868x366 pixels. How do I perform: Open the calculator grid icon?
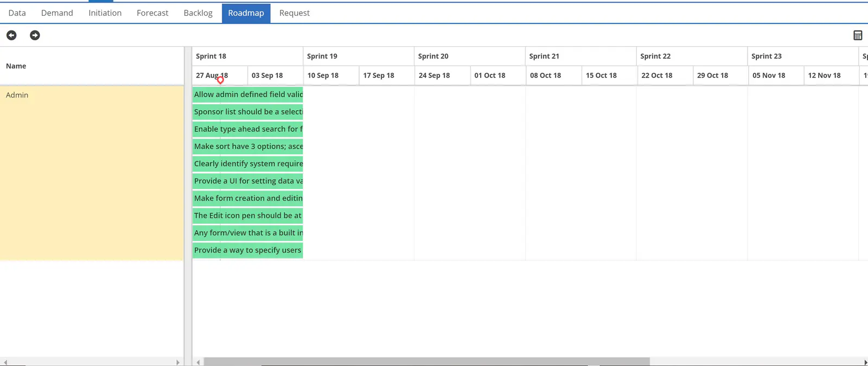pyautogui.click(x=858, y=35)
